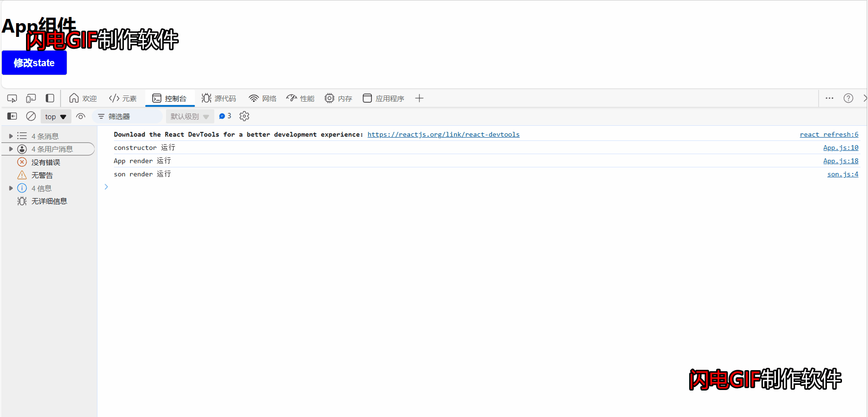
Task: Click the blue 修改state button
Action: click(34, 63)
